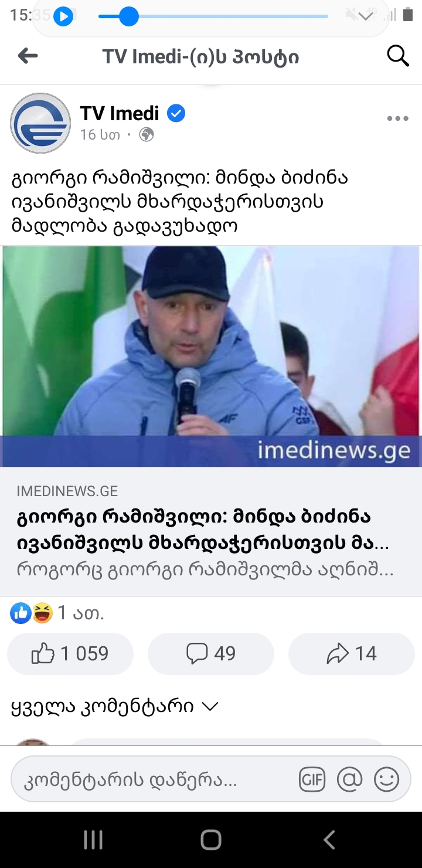Open the TV Imedi page name link
The width and height of the screenshot is (422, 868).
(x=120, y=113)
